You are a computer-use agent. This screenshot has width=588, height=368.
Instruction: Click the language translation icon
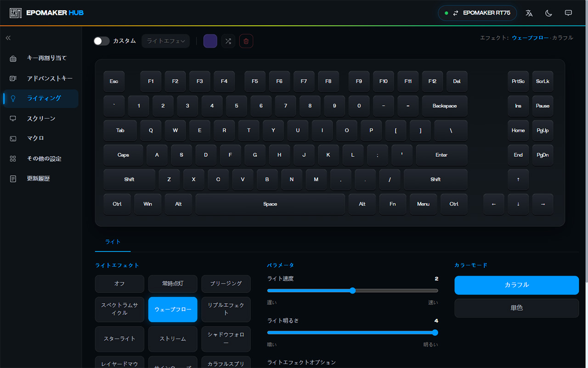tap(529, 13)
